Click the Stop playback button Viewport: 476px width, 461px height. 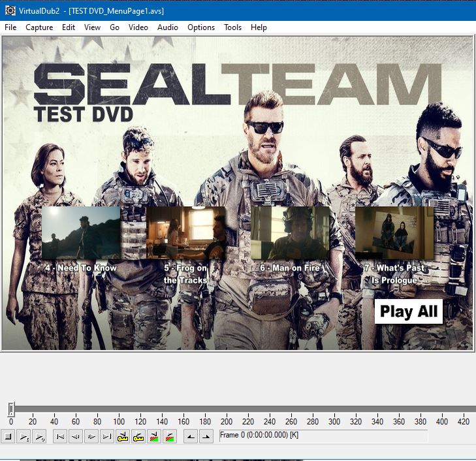tap(8, 437)
